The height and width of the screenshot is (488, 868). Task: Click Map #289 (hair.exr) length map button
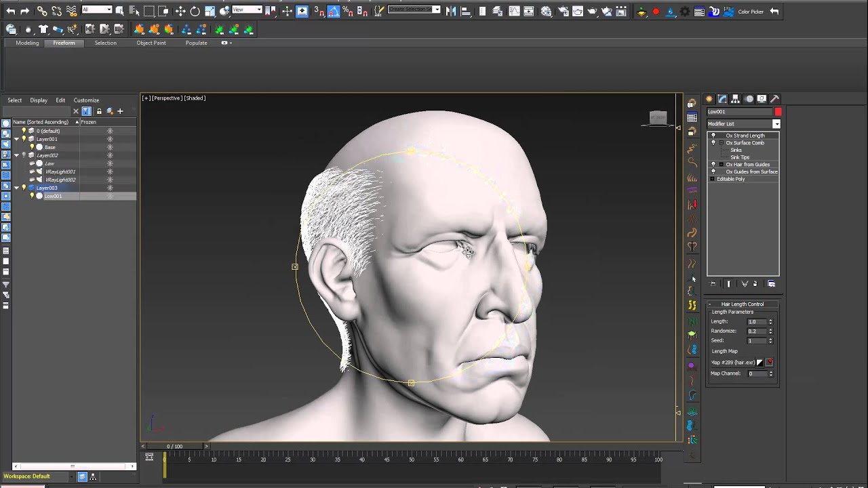733,363
